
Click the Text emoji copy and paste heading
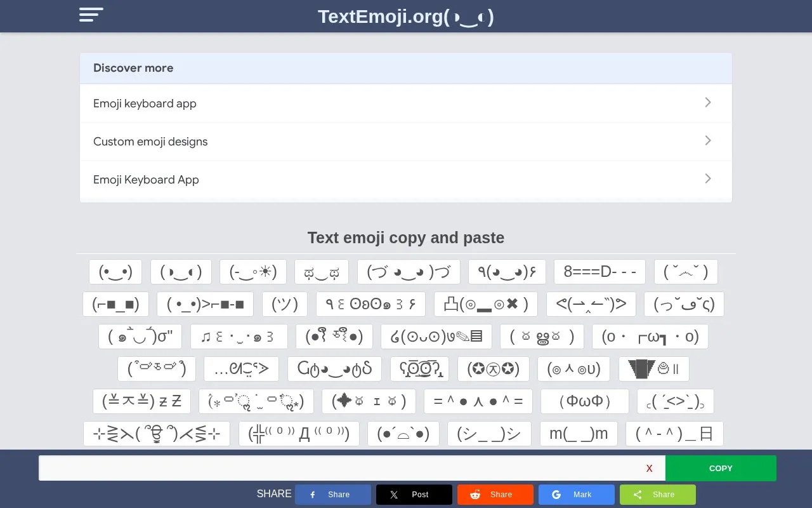(x=406, y=237)
